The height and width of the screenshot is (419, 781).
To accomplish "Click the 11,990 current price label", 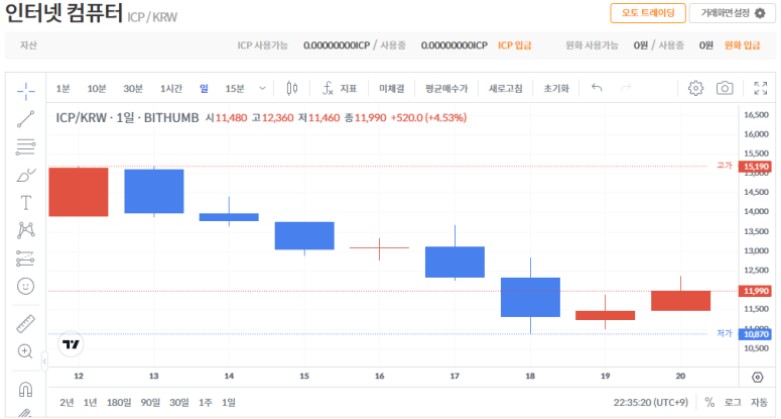I will pos(755,291).
